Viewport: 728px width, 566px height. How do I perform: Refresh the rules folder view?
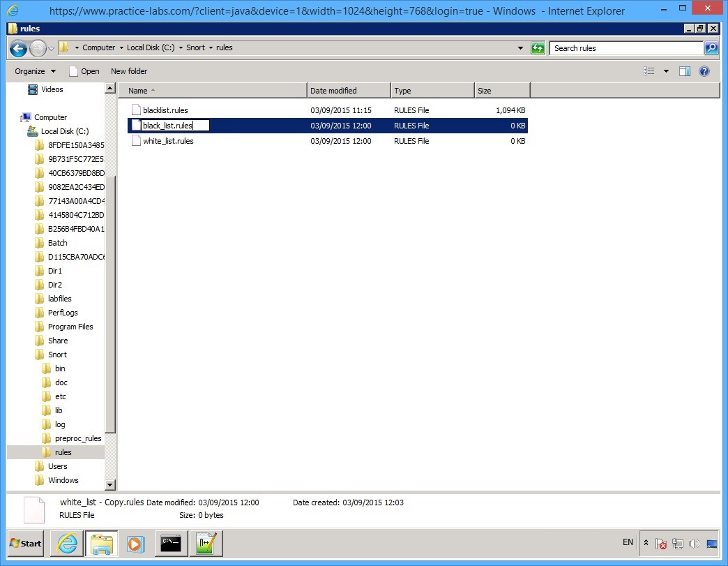pyautogui.click(x=538, y=47)
